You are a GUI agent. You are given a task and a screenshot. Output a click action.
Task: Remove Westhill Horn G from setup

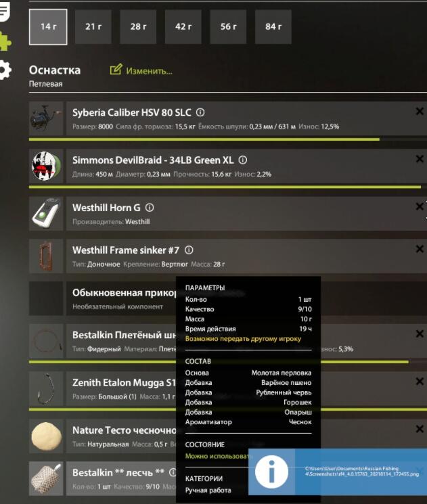point(420,207)
